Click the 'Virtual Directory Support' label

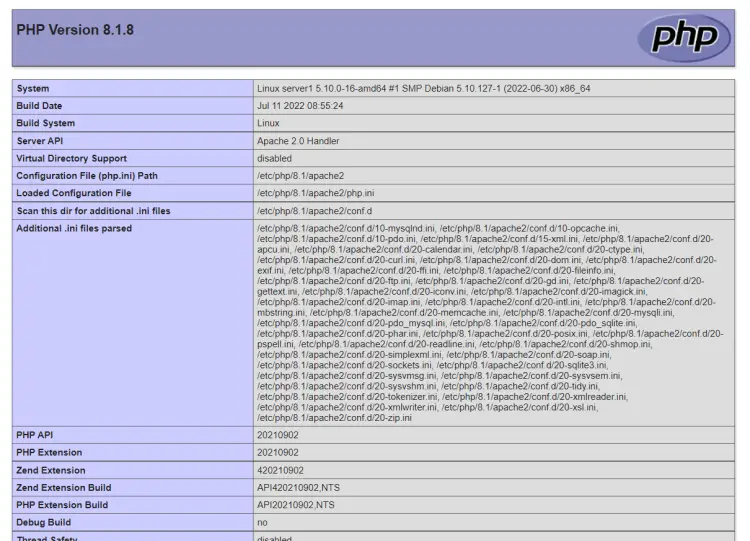coord(72,158)
